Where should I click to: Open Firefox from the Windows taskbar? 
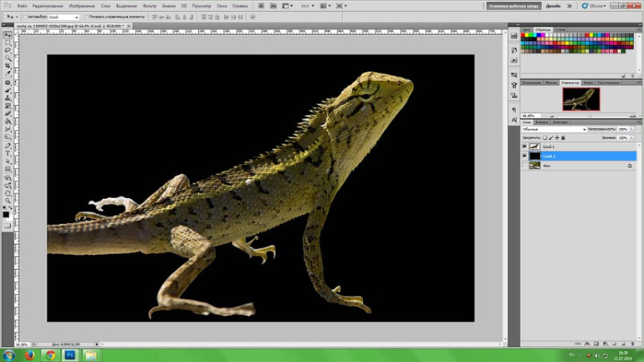pyautogui.click(x=29, y=355)
